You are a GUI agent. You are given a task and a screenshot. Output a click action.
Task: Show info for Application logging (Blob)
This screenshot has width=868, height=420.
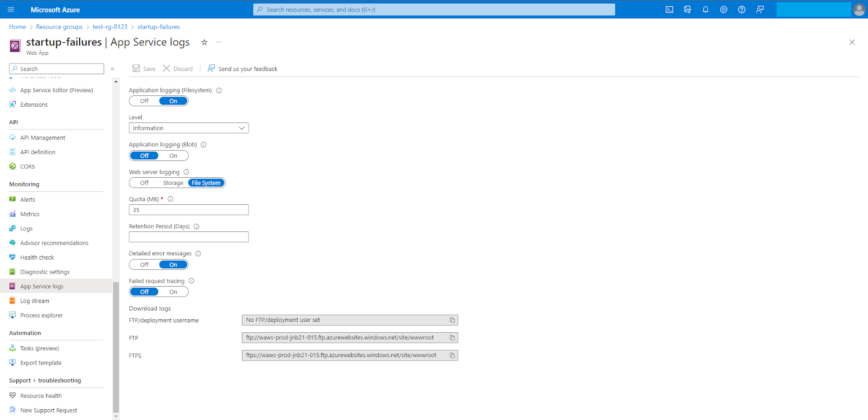click(x=203, y=145)
